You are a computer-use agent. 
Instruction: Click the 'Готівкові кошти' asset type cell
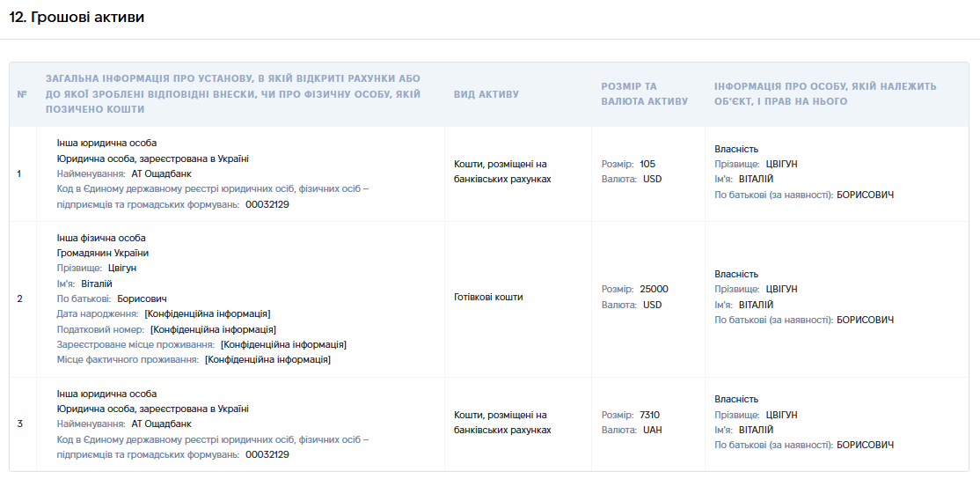(x=488, y=297)
